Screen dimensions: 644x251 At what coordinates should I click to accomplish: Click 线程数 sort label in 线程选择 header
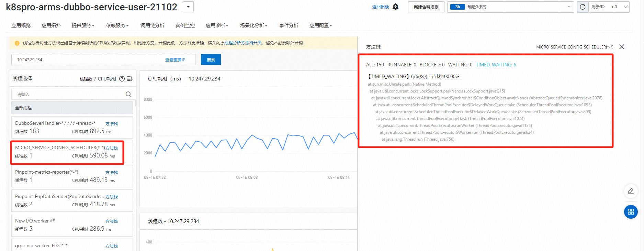[86, 79]
